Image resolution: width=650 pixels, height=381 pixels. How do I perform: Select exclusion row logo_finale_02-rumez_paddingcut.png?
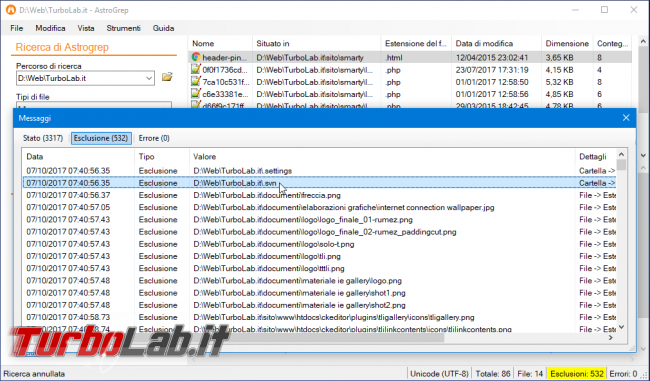coord(319,232)
